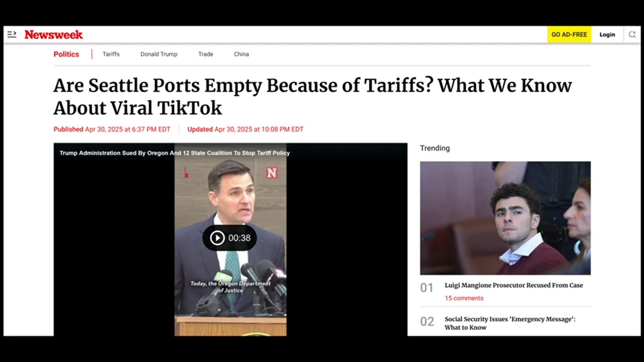Play the video with the play icon

(x=217, y=238)
